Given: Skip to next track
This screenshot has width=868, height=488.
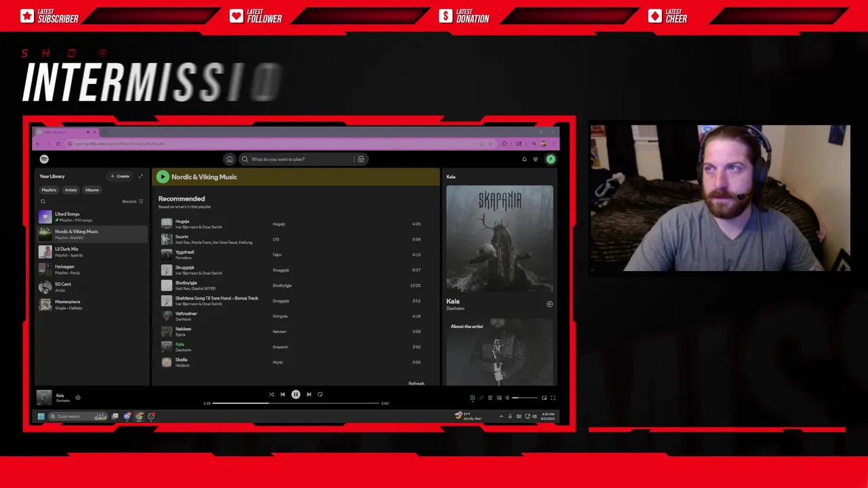Looking at the screenshot, I should pyautogui.click(x=309, y=394).
